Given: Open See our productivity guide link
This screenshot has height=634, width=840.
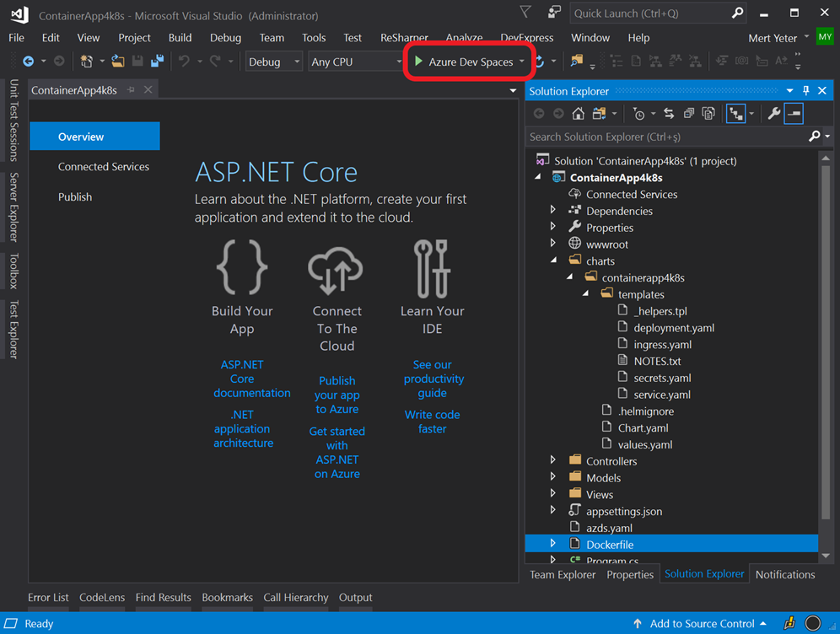Looking at the screenshot, I should [433, 379].
